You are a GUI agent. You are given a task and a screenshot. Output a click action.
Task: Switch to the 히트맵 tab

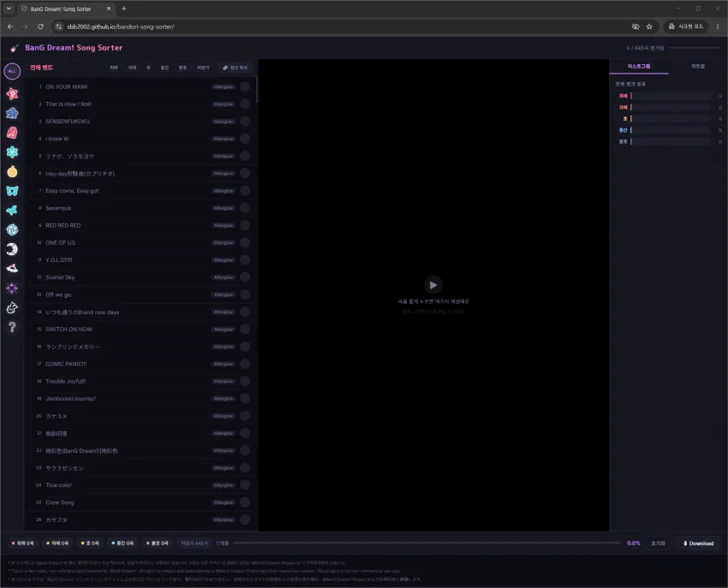698,67
